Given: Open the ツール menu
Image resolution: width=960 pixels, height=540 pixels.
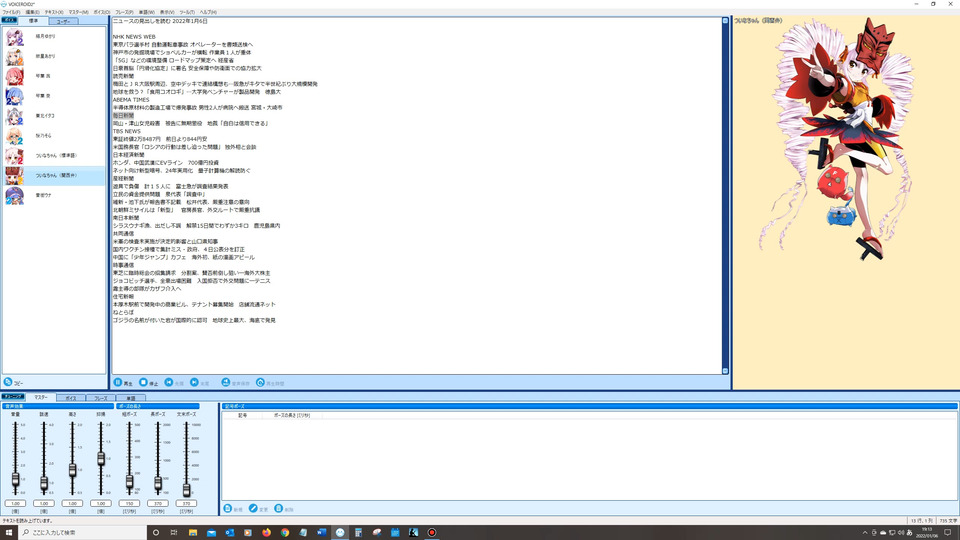Looking at the screenshot, I should 187,12.
